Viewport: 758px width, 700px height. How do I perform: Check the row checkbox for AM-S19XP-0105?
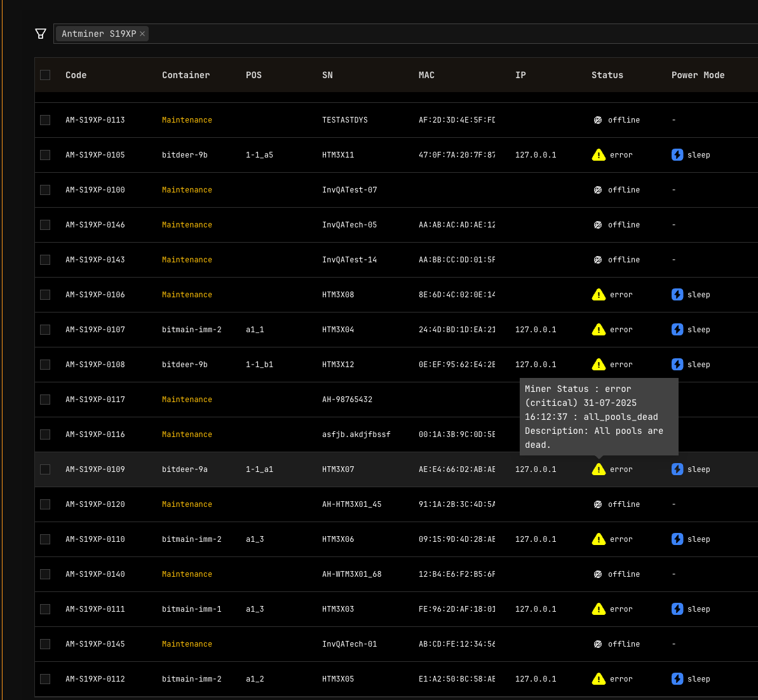click(x=44, y=154)
